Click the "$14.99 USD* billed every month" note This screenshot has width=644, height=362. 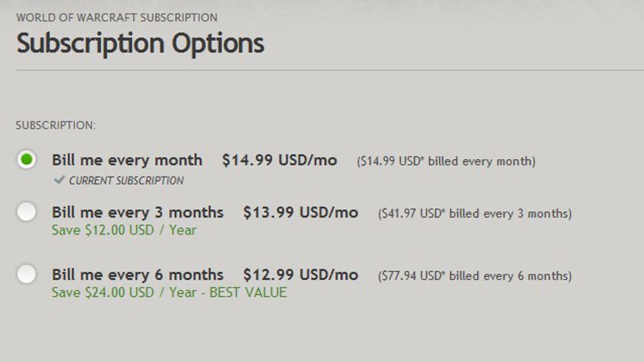[x=446, y=161]
